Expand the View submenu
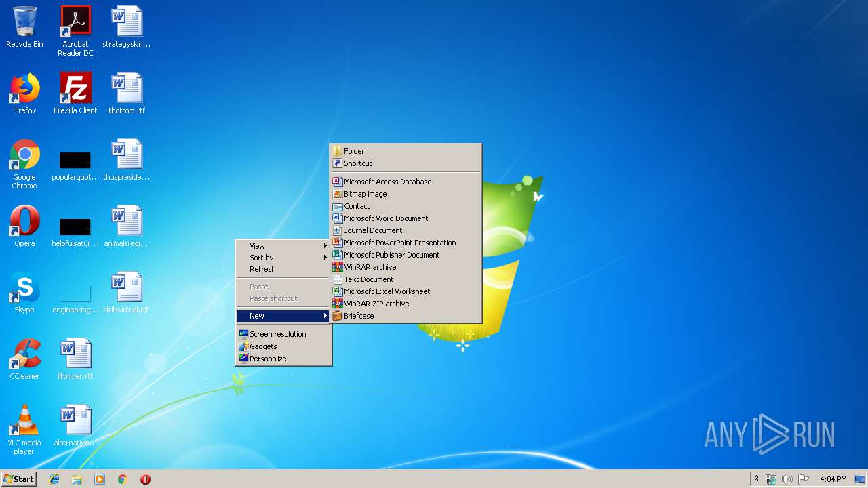This screenshot has height=488, width=868. 283,246
